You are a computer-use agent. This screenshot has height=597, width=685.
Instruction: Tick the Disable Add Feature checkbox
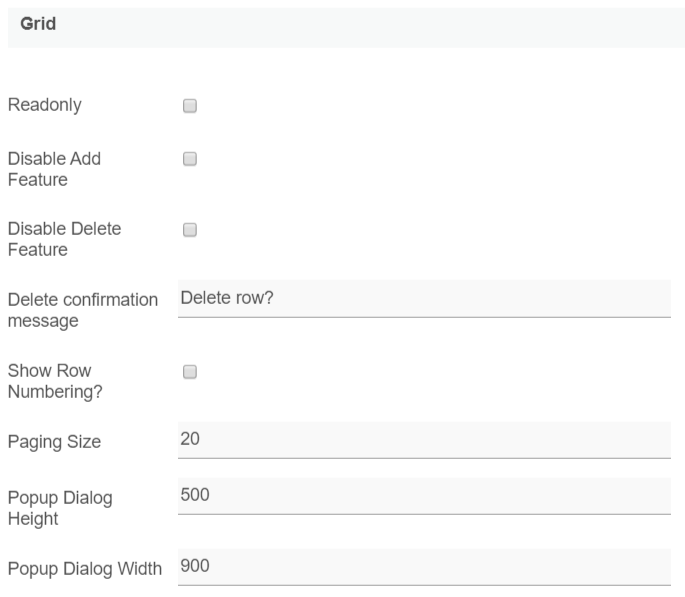pos(190,159)
